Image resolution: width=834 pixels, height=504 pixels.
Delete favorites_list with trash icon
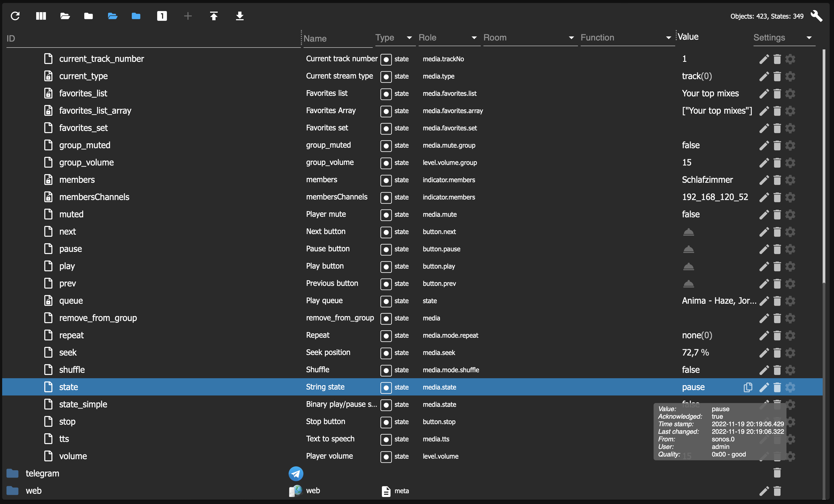[777, 94]
